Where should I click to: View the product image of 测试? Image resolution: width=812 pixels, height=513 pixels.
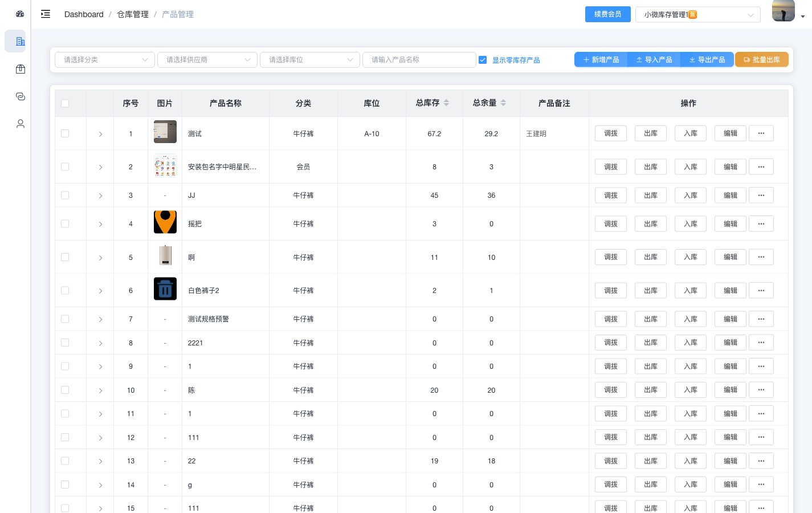[165, 132]
